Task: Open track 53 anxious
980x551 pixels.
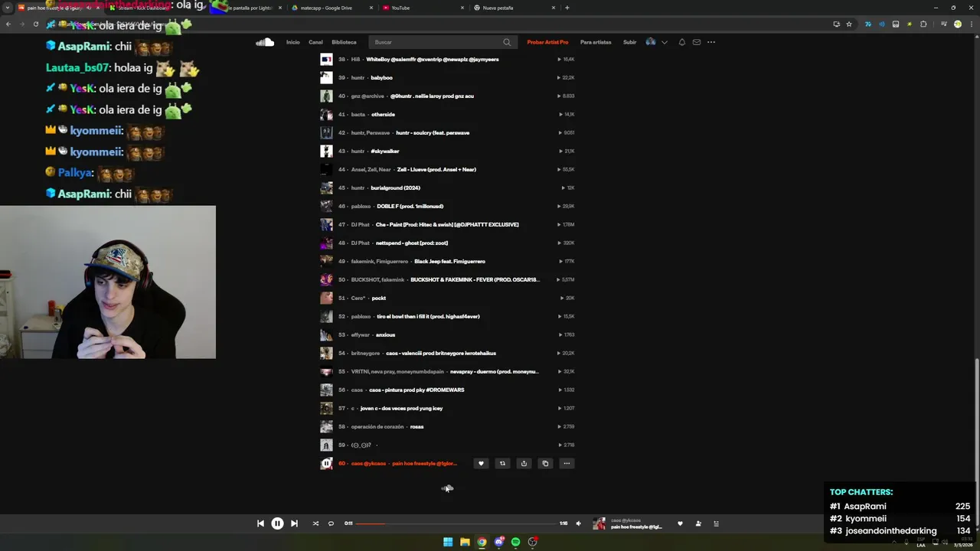Action: click(385, 334)
